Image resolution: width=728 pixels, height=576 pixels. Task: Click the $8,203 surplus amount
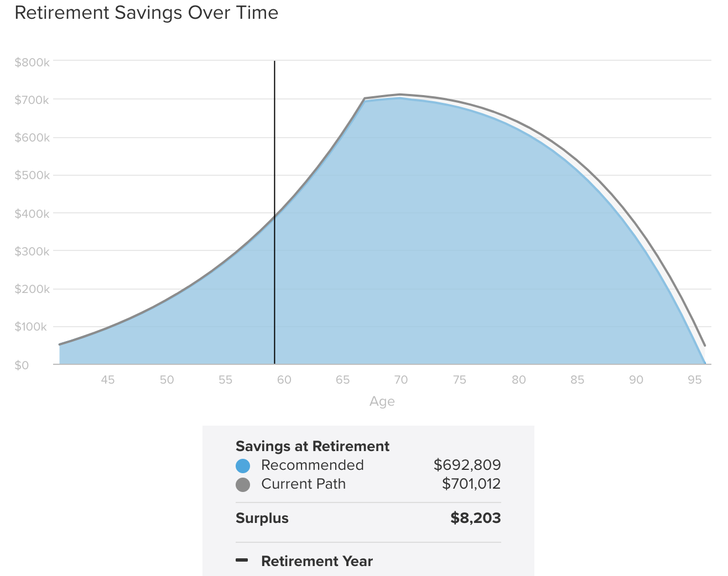pos(476,518)
